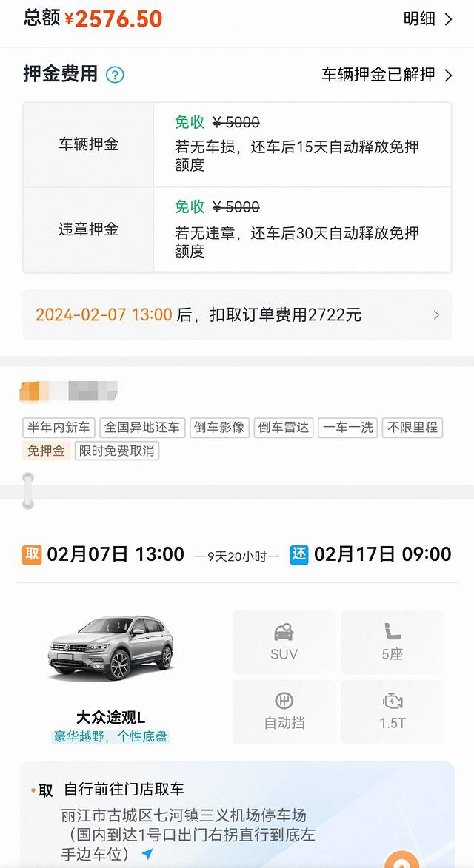Tap the 免押金 tag
The width and height of the screenshot is (474, 868).
coord(47,451)
